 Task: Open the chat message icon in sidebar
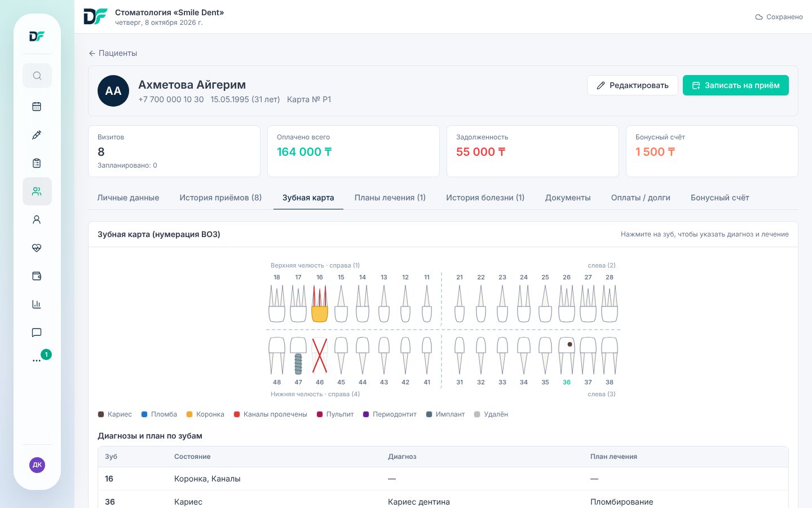pos(37,332)
